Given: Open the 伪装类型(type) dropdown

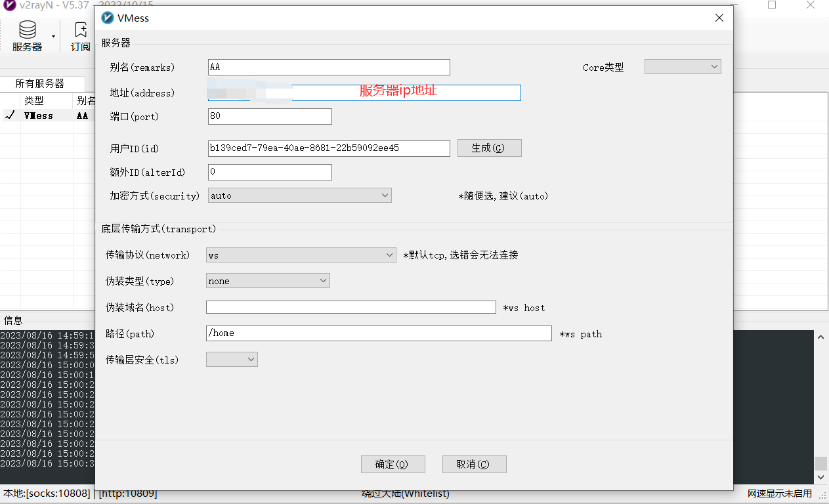Looking at the screenshot, I should pos(268,281).
